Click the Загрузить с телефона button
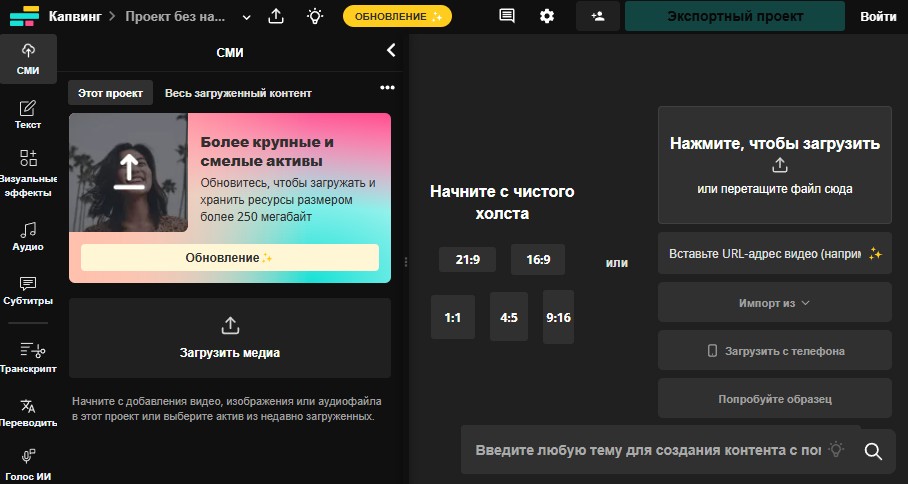The height and width of the screenshot is (484, 908). click(775, 350)
